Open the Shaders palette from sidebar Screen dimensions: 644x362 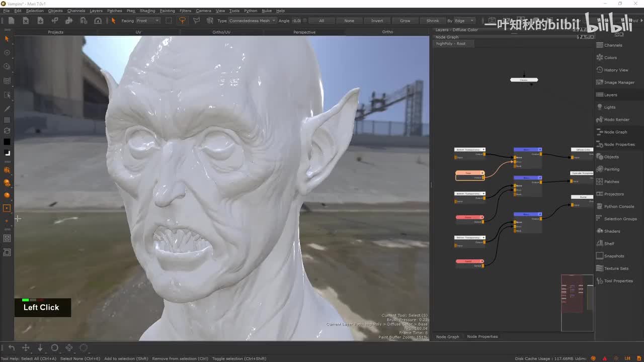point(612,231)
